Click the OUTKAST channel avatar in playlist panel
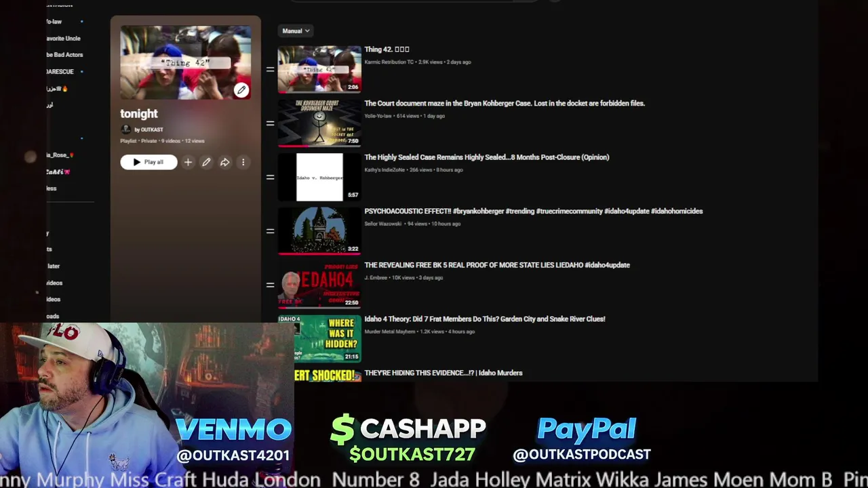 tap(125, 129)
